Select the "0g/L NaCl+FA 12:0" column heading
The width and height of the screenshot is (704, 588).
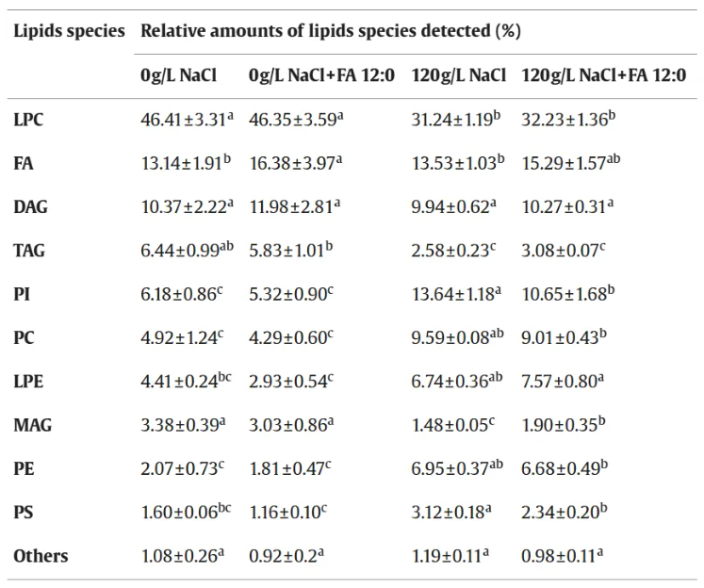click(321, 76)
